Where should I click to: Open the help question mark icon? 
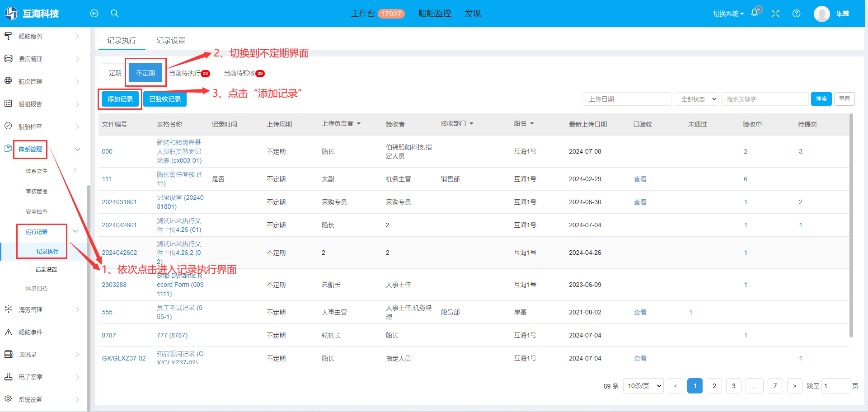coord(797,14)
